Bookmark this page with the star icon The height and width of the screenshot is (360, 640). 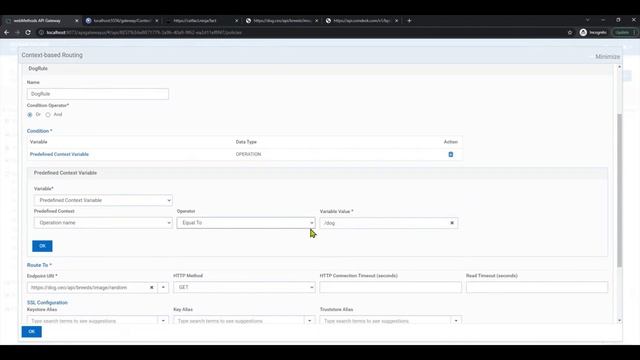tap(570, 32)
